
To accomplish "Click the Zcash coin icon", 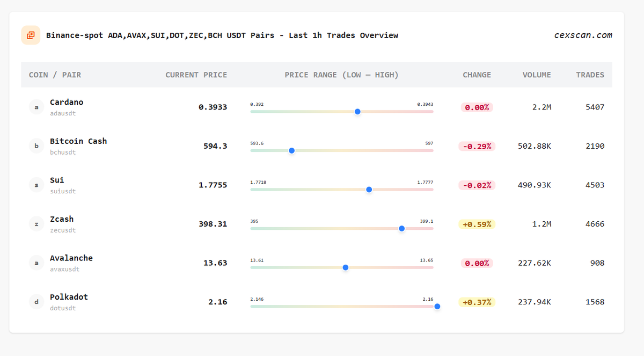I will (36, 223).
